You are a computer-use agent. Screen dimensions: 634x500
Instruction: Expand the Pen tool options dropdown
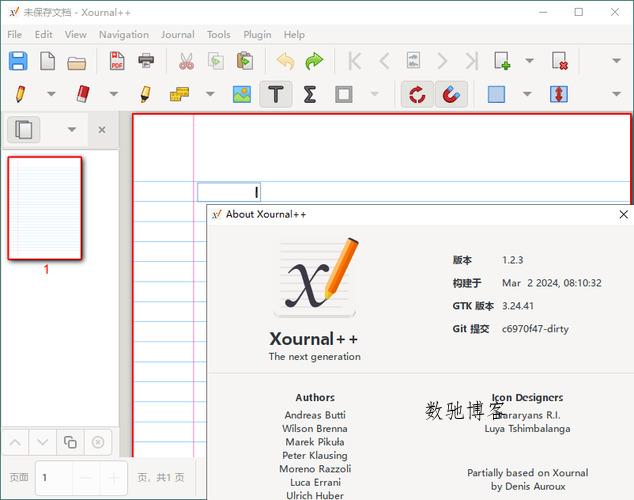(51, 94)
